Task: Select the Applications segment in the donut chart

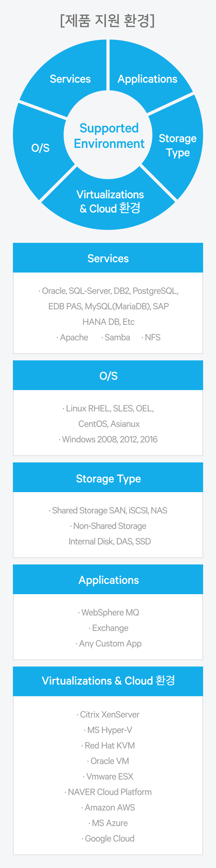Action: 147,79
